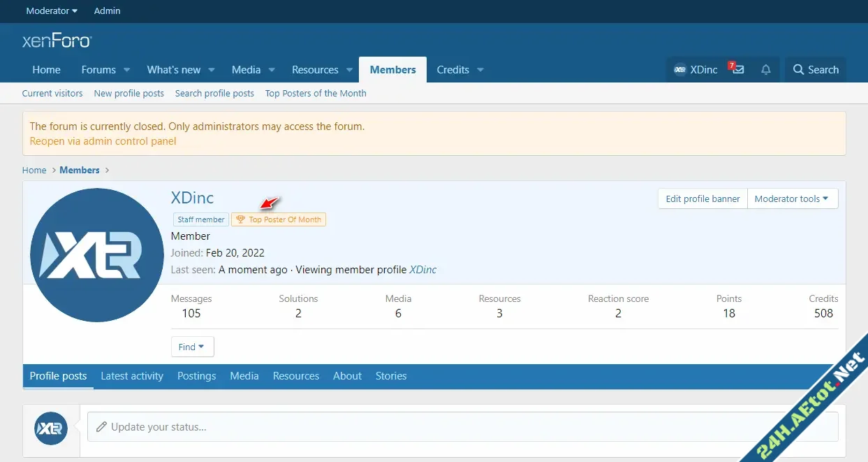Click the small avatar beside status box
Viewport: 868px width, 462px height.
[x=51, y=428]
